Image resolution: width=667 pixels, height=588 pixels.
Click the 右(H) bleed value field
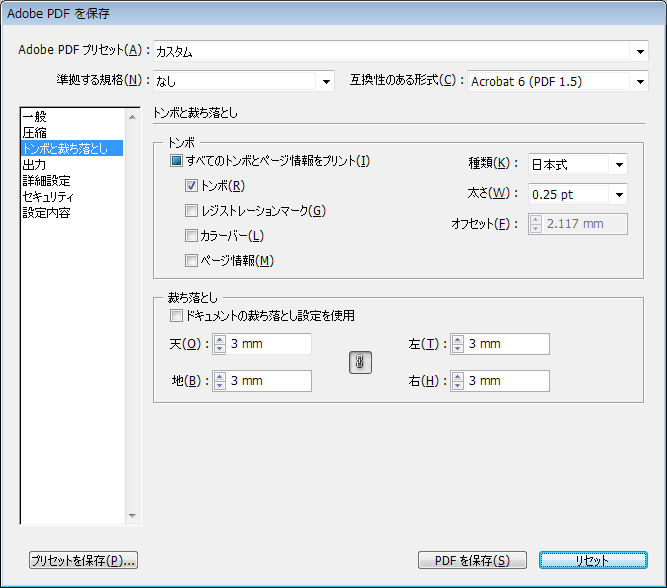click(507, 381)
